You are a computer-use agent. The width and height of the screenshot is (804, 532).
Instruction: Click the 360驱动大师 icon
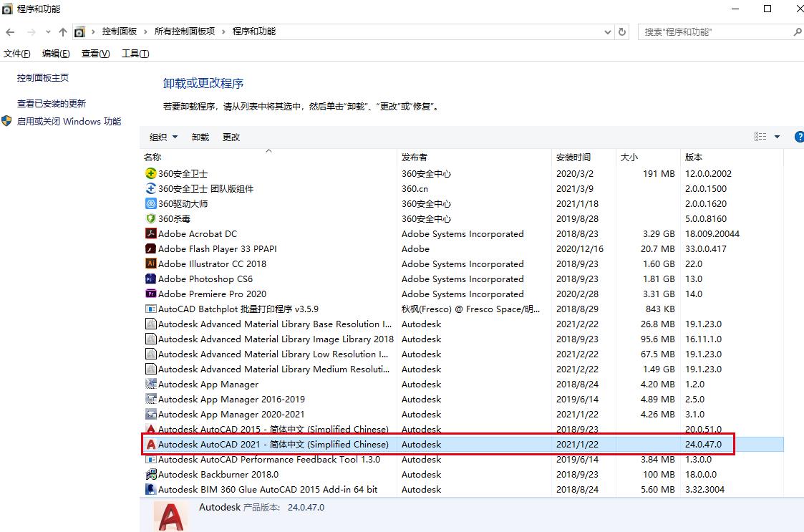click(151, 203)
